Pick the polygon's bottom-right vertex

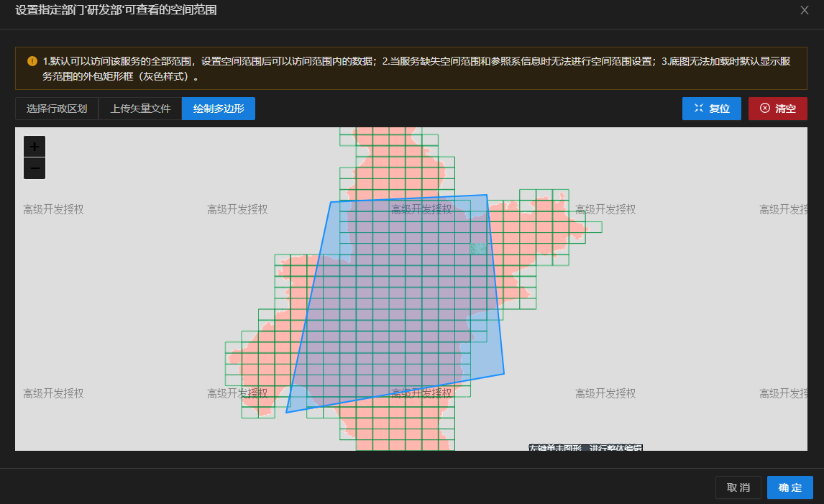pyautogui.click(x=504, y=374)
